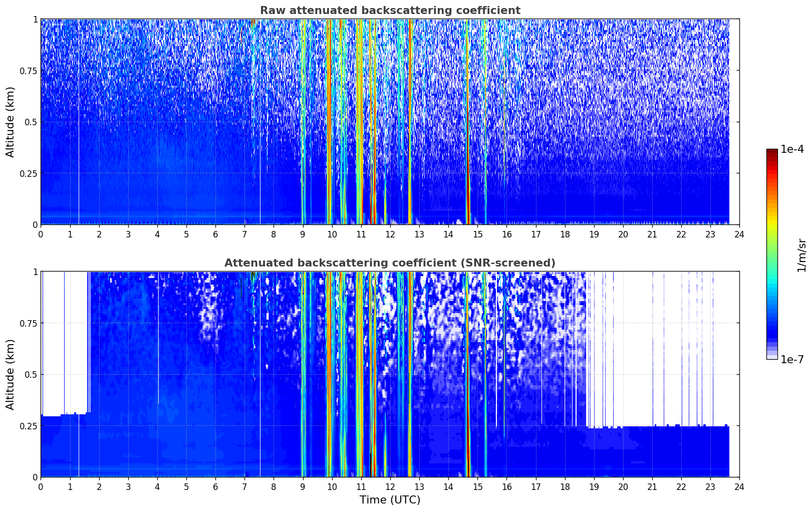Click the 0.5 altitude tick of bottom plot
Screen dimensions: 812x511
31,374
